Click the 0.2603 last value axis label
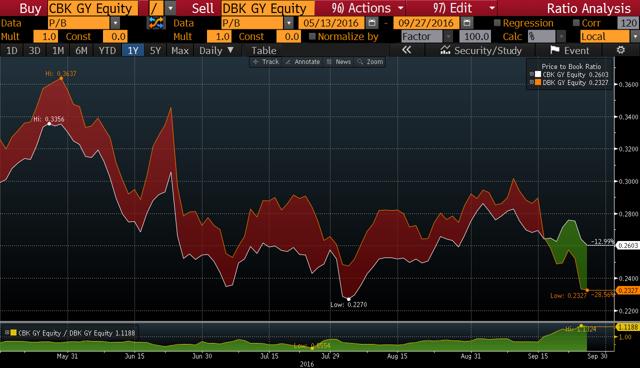 (628, 246)
